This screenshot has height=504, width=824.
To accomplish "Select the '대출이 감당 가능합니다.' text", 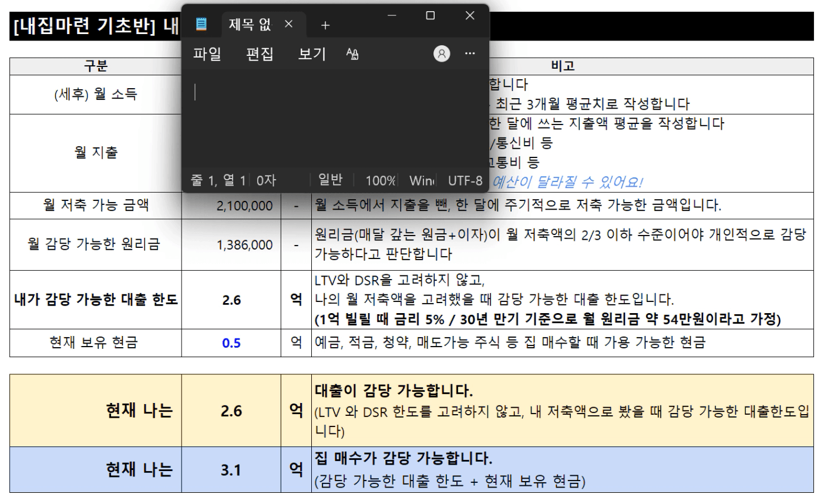I will 393,391.
